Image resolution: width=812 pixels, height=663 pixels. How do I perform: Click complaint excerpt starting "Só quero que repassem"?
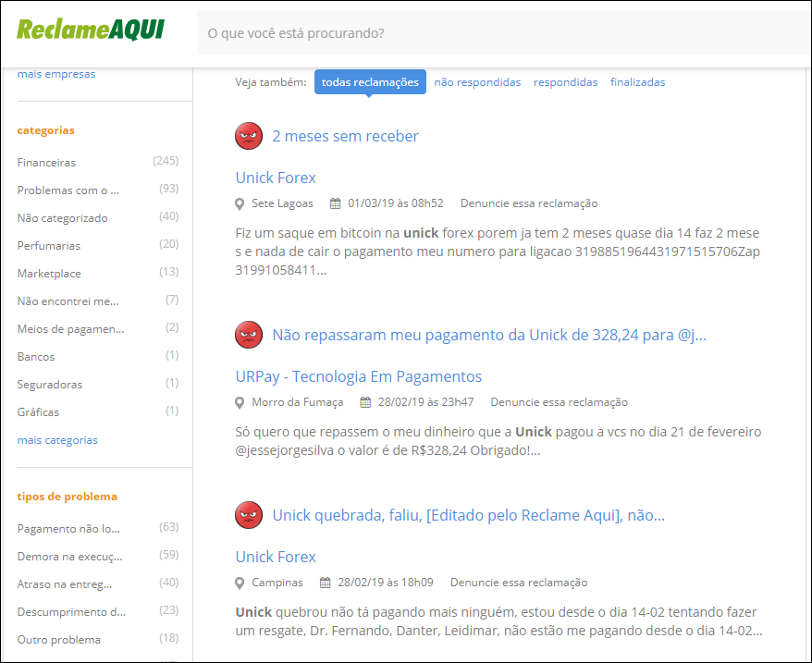tap(498, 441)
